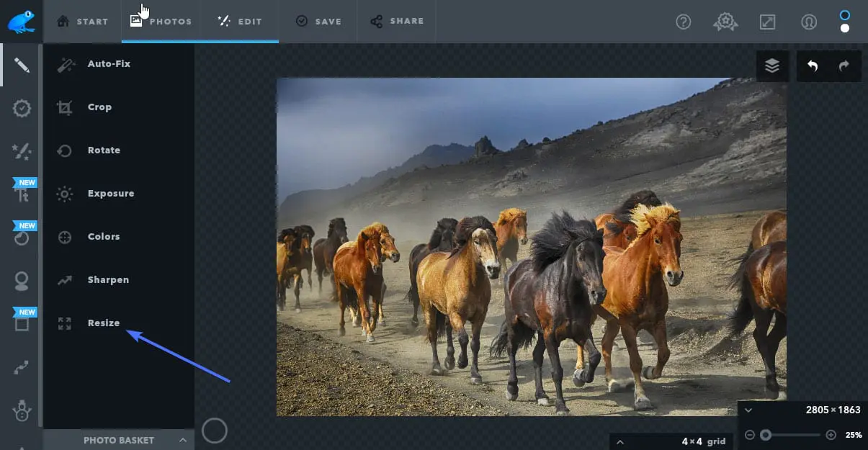Go to the Start page

(x=82, y=22)
